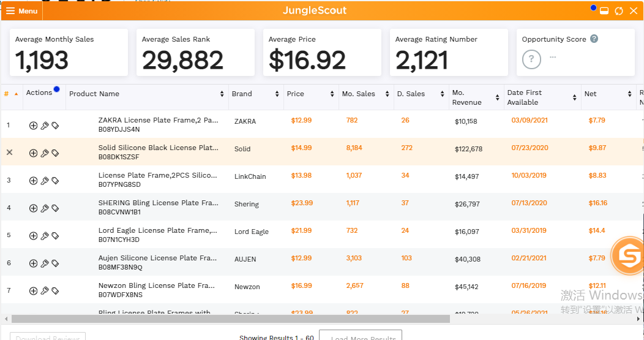Screen dimensions: 644x340
Task: Click pin icon on Newzon row
Action: (44, 290)
